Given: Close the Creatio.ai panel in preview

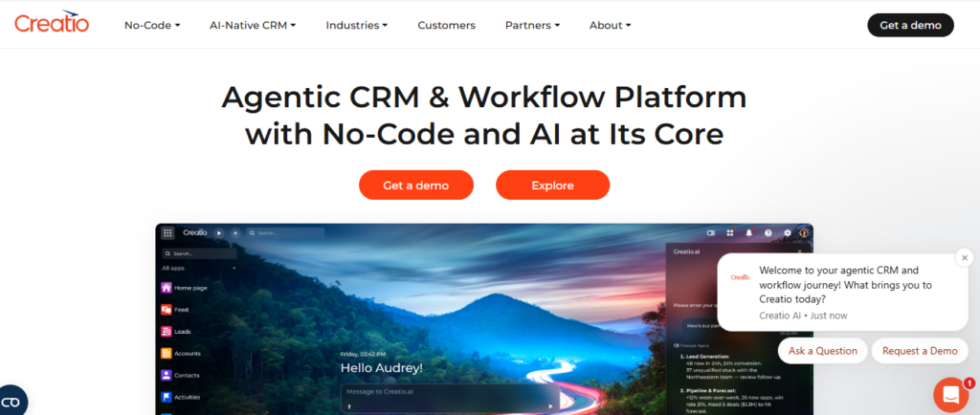Looking at the screenshot, I should click(799, 251).
